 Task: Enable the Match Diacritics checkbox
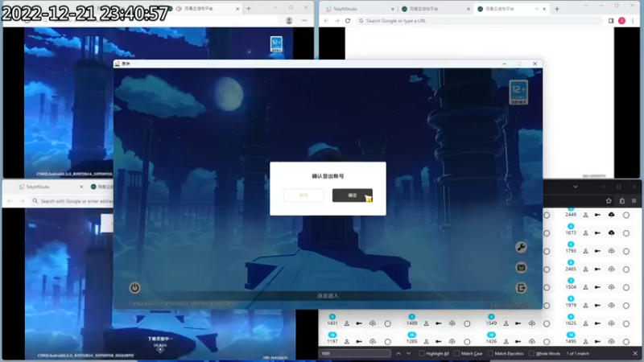point(490,353)
